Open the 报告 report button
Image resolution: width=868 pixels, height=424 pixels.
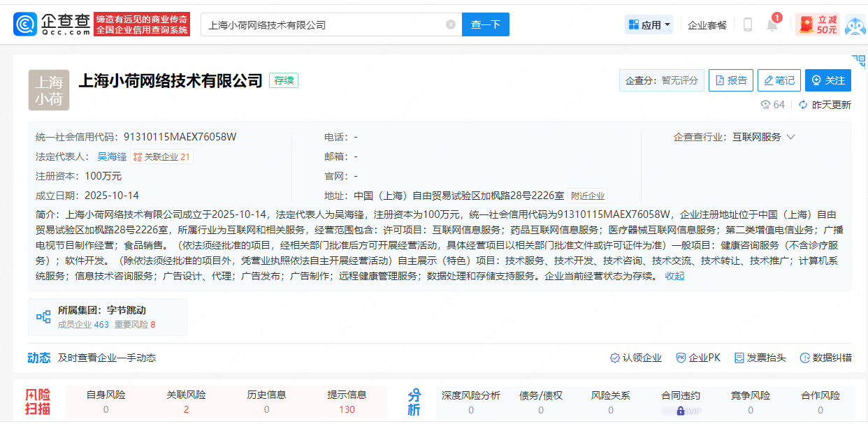pos(730,80)
